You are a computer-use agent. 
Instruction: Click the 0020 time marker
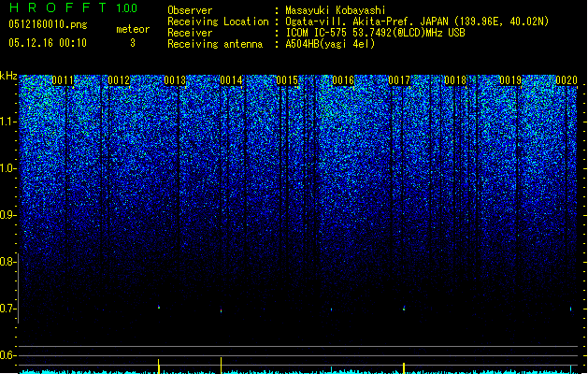(x=566, y=80)
